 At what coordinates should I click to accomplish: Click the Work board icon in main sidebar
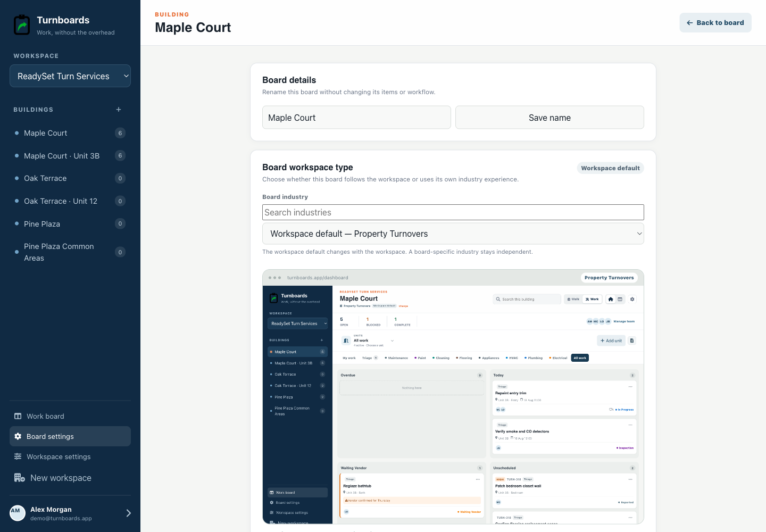click(18, 416)
